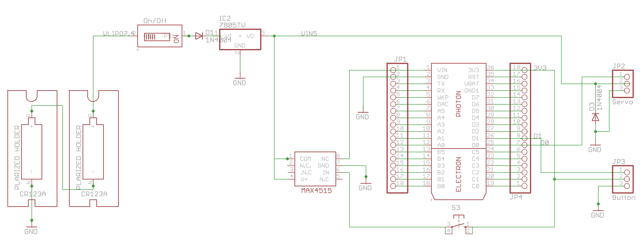Click the "PHOTON" vertical label on the module
Viewport: 644px width, 247px height.
pos(458,104)
